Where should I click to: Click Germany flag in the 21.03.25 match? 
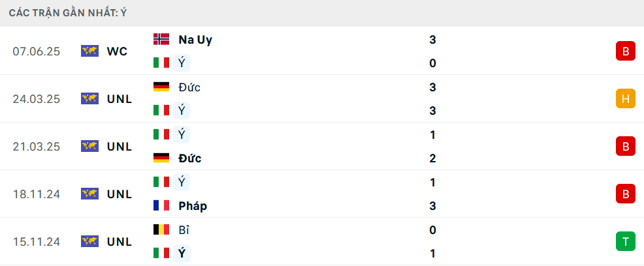[161, 158]
